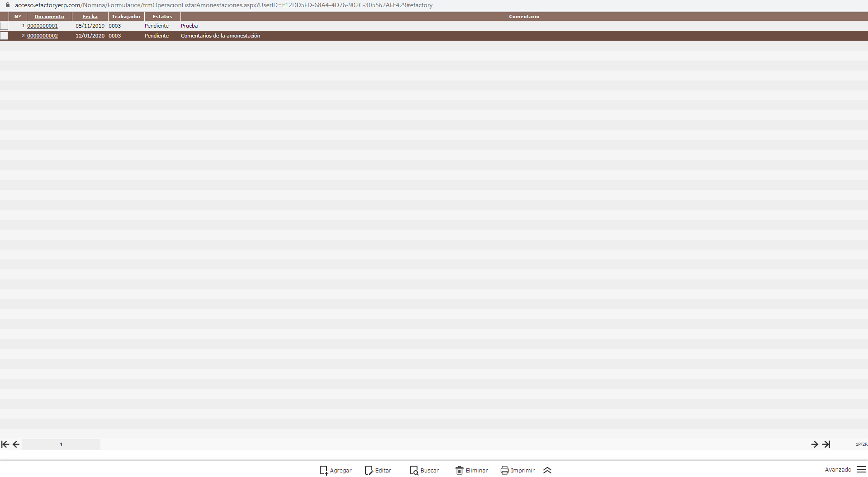Click the Agregar add-document icon

point(323,470)
